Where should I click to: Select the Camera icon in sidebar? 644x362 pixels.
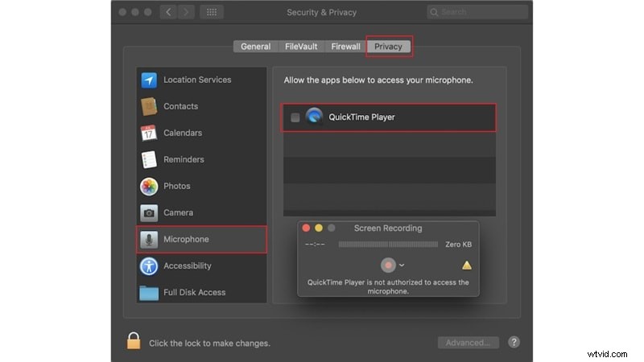tap(149, 212)
